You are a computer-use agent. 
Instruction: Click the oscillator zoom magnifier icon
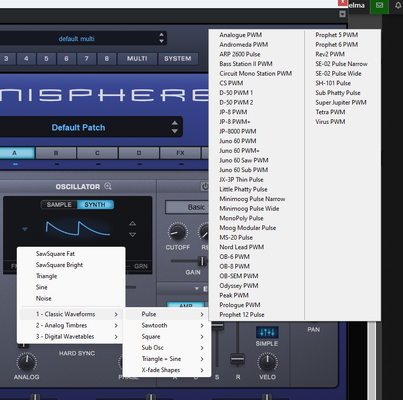click(108, 186)
